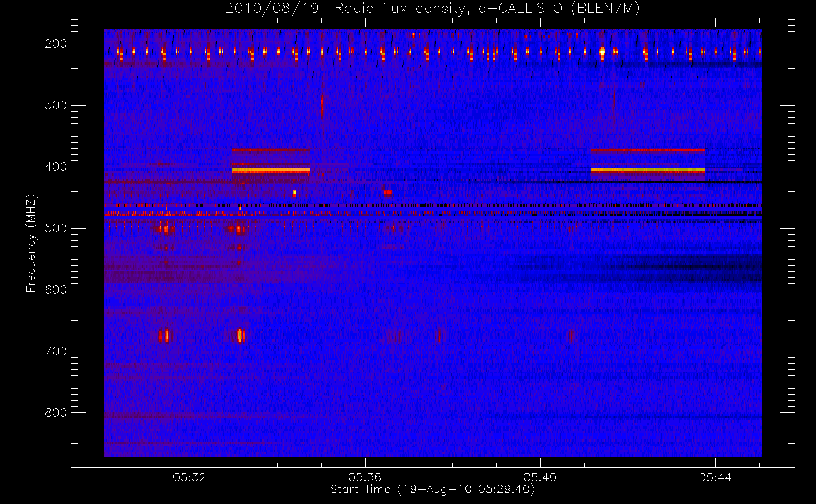Viewport: 816px width, 504px height.
Task: Select the 600 frequency tick label
Action: click(x=55, y=290)
